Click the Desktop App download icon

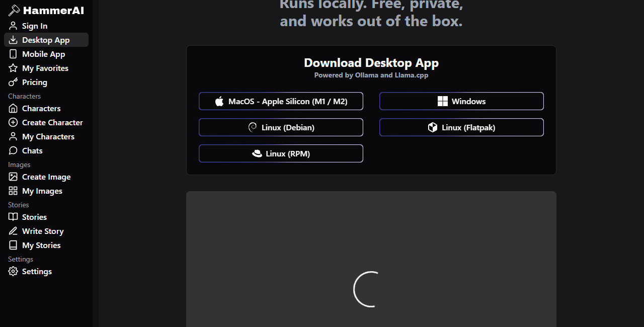pyautogui.click(x=13, y=40)
